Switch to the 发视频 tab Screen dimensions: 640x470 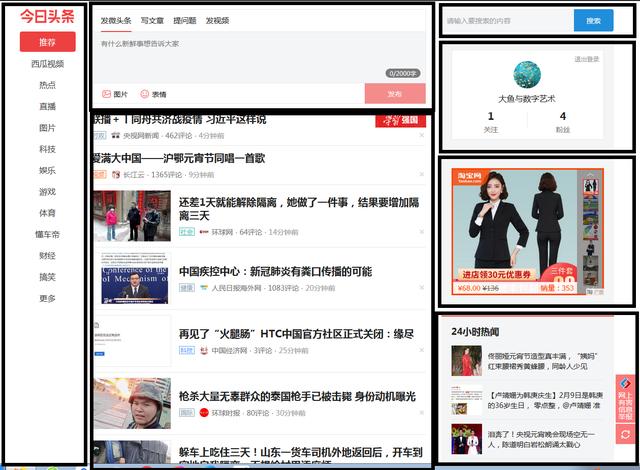click(217, 21)
